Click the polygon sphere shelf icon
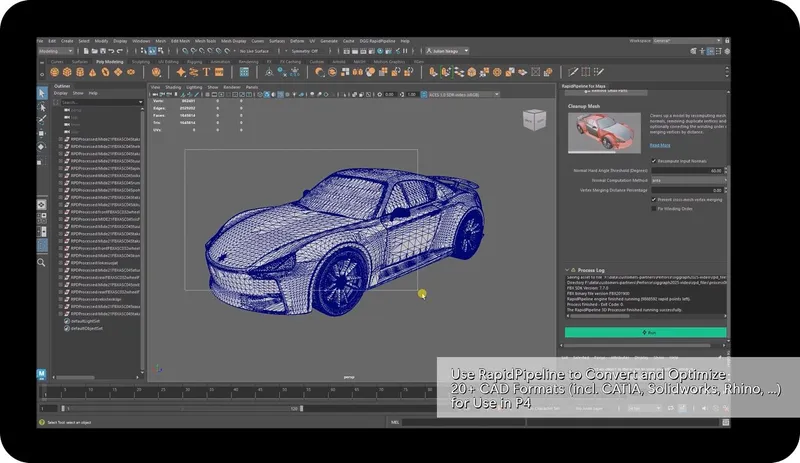The height and width of the screenshot is (463, 800). pyautogui.click(x=55, y=72)
